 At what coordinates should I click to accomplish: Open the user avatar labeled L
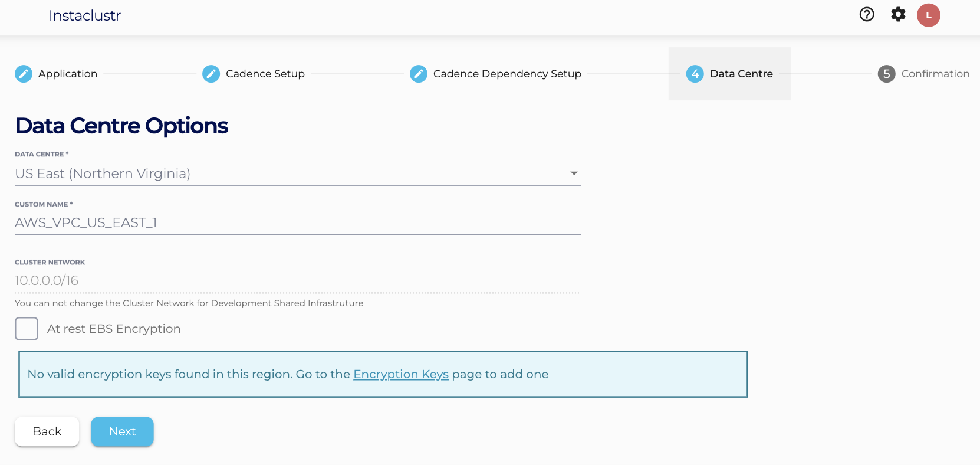click(x=928, y=15)
